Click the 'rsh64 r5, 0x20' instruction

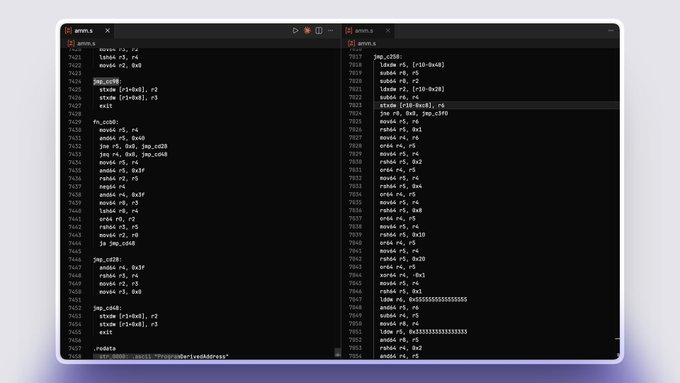[402, 259]
